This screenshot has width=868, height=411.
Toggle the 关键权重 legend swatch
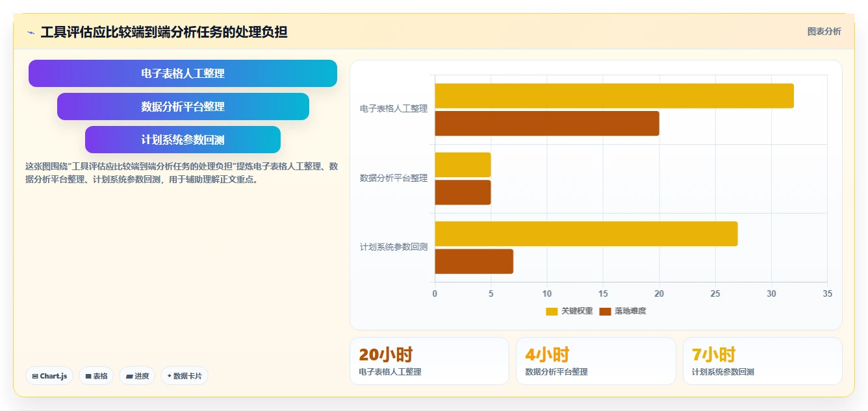552,311
